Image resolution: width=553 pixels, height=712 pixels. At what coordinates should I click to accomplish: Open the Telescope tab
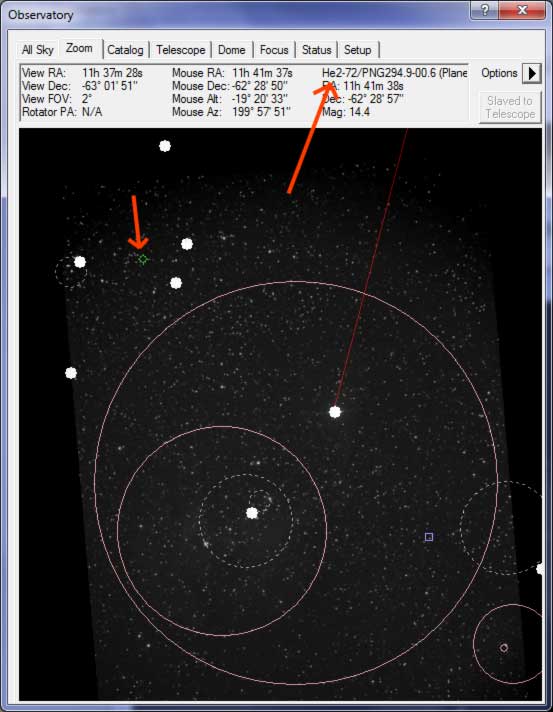[181, 49]
